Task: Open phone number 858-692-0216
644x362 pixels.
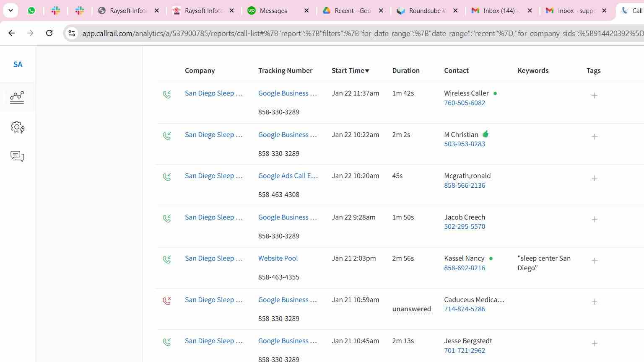Action: coord(465,268)
